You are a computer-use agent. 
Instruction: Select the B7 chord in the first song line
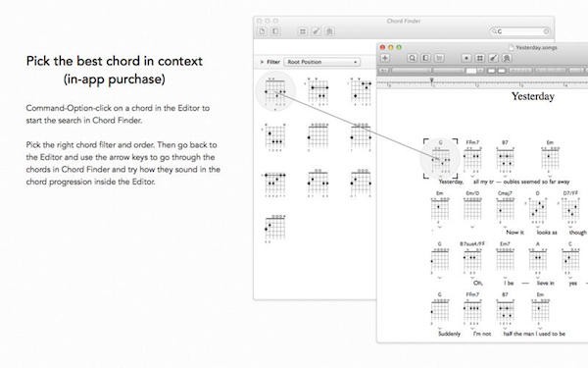(505, 157)
